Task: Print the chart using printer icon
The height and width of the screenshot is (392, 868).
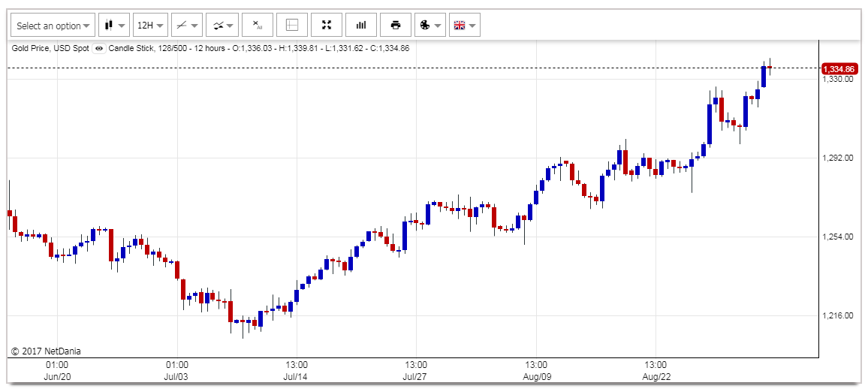Action: (x=396, y=26)
